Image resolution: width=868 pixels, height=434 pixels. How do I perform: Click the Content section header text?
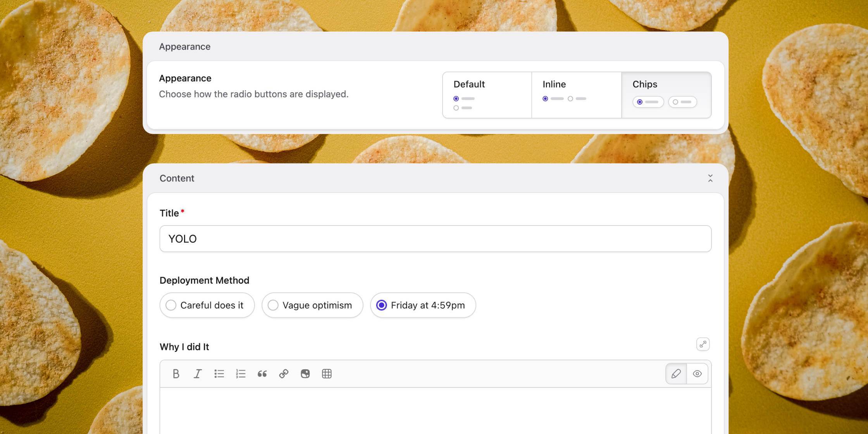point(177,178)
